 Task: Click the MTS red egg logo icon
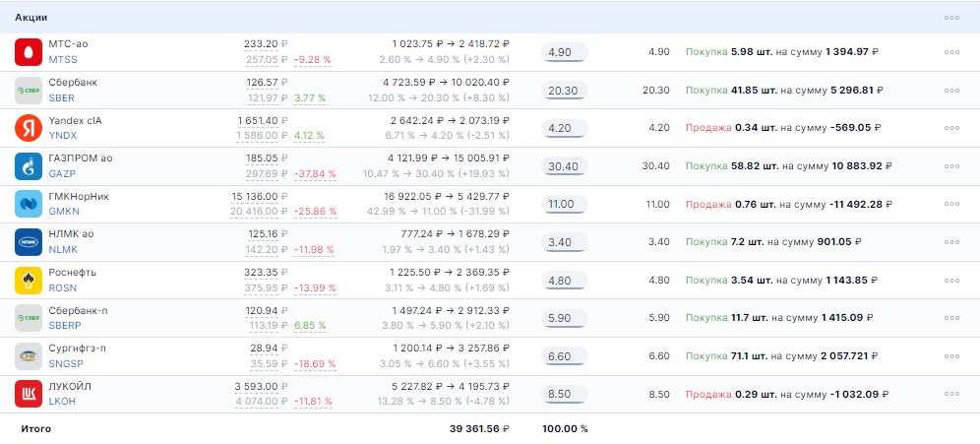28,52
